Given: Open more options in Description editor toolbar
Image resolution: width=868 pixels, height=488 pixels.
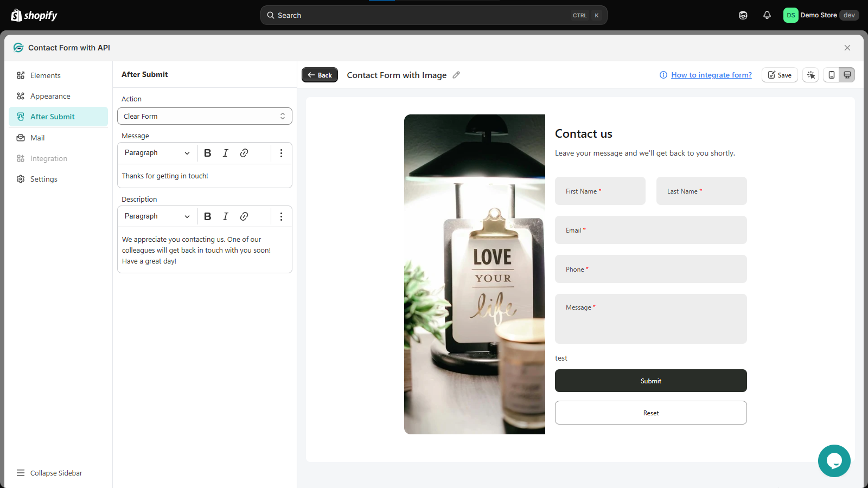Looking at the screenshot, I should (281, 216).
